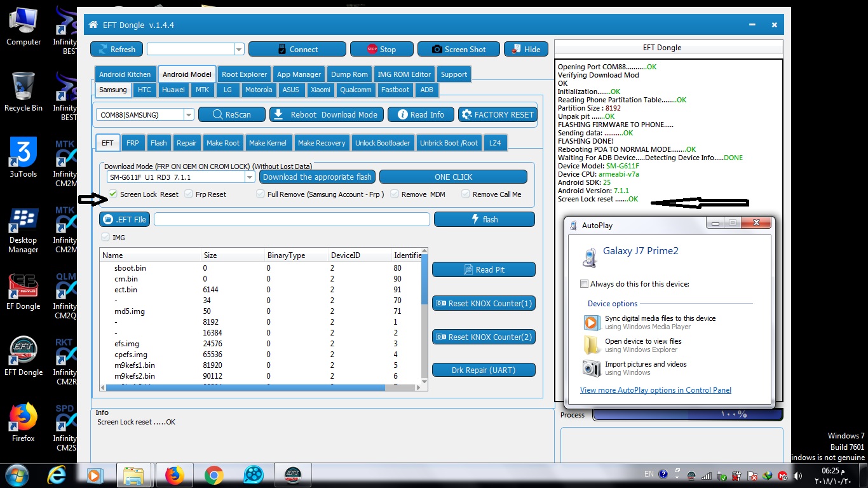Image resolution: width=868 pixels, height=488 pixels.
Task: Click Reset KNOX Counter(1) button
Action: pyautogui.click(x=484, y=303)
